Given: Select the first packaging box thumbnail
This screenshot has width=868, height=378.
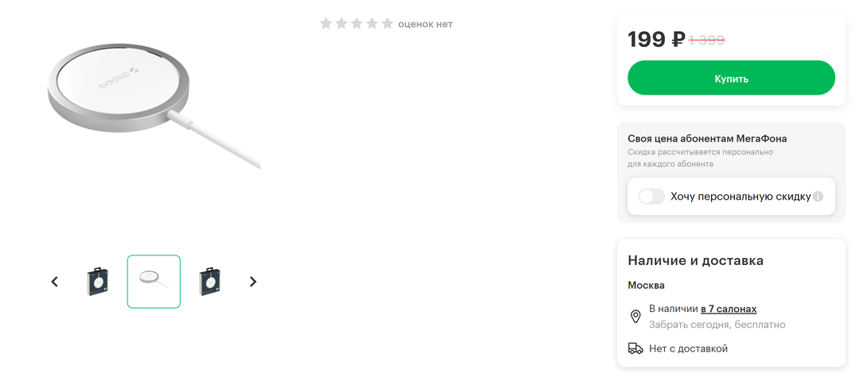Looking at the screenshot, I should 97,281.
